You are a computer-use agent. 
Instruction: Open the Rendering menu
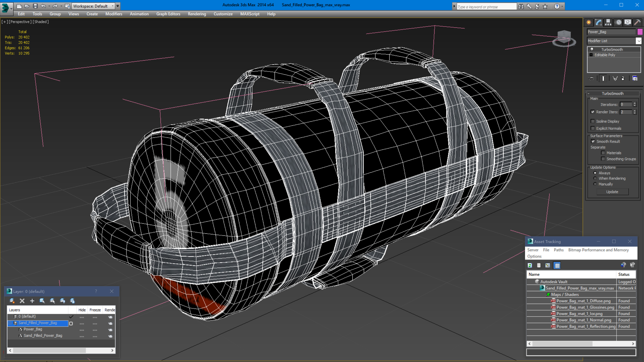pos(197,14)
